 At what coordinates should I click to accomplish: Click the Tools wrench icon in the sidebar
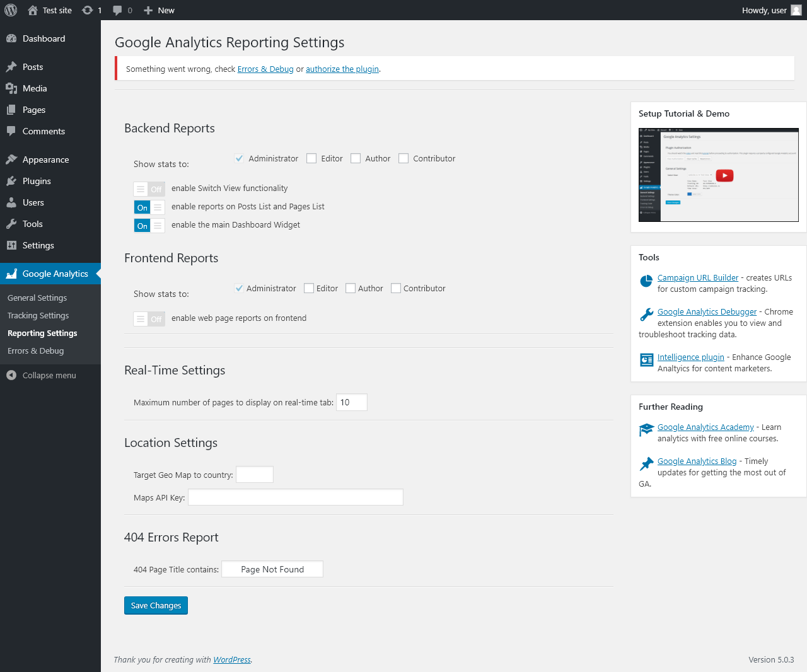(x=11, y=224)
